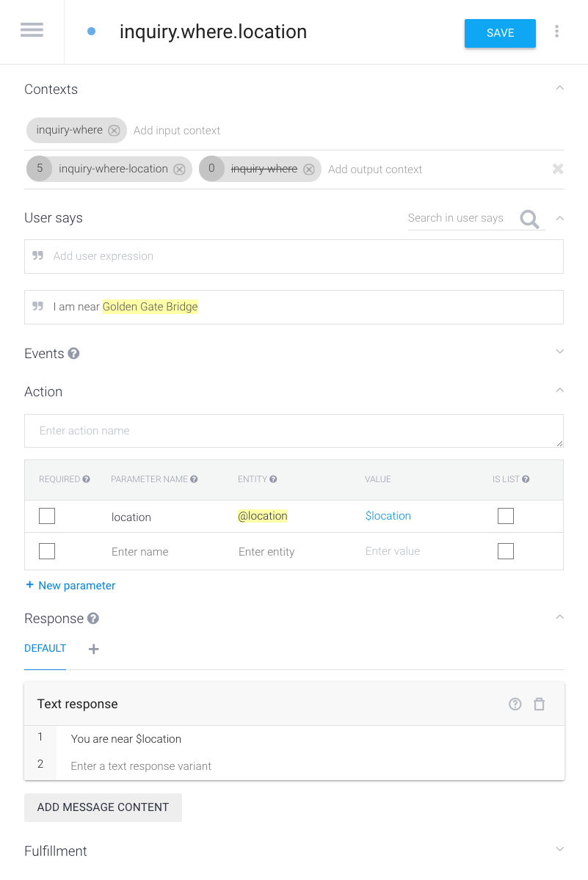588x880 pixels.
Task: Click the Response help question mark
Action: click(x=92, y=619)
